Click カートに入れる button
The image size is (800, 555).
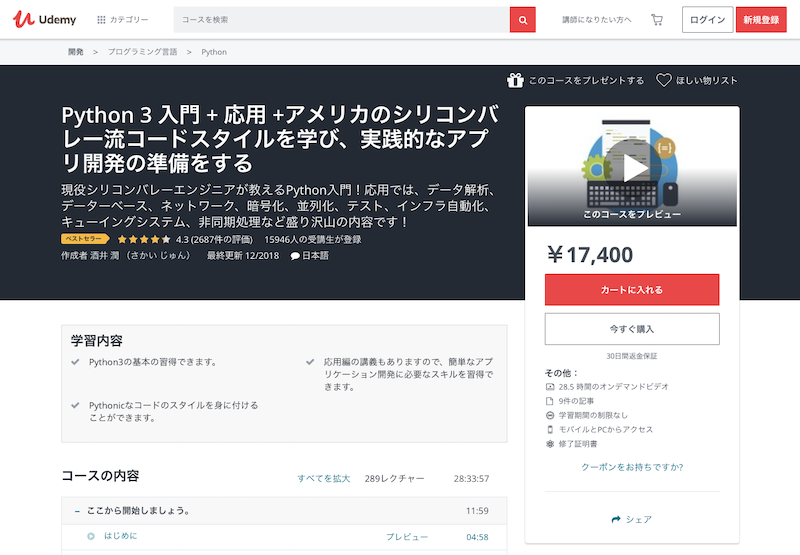tap(632, 290)
